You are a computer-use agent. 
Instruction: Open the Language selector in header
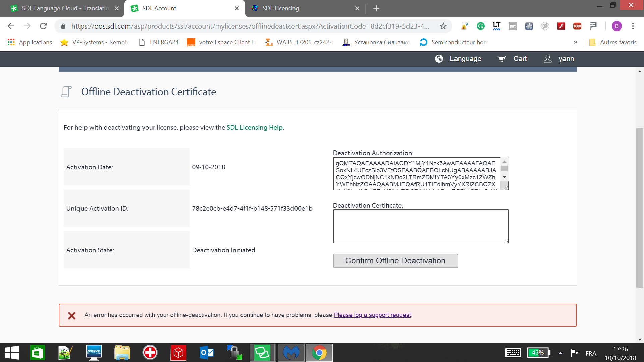pyautogui.click(x=458, y=59)
